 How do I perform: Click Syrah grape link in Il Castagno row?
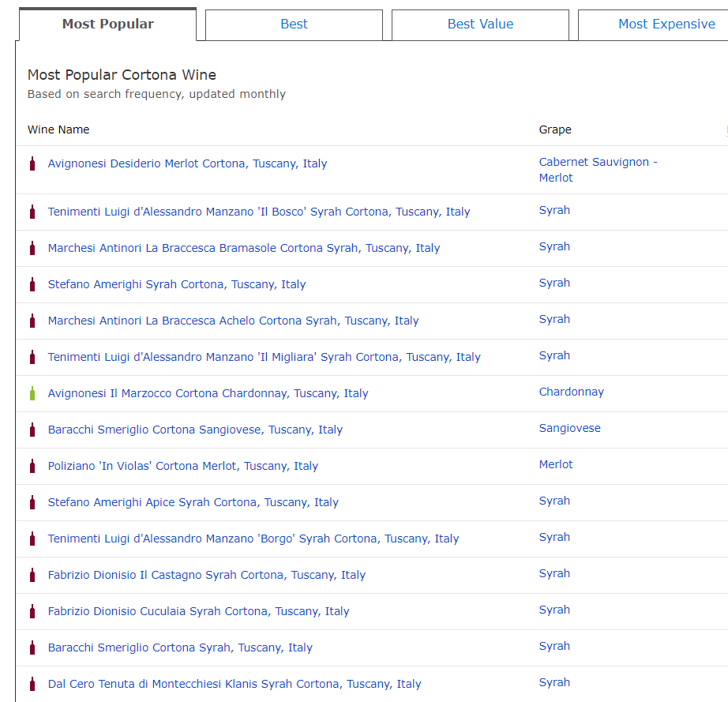pos(554,573)
